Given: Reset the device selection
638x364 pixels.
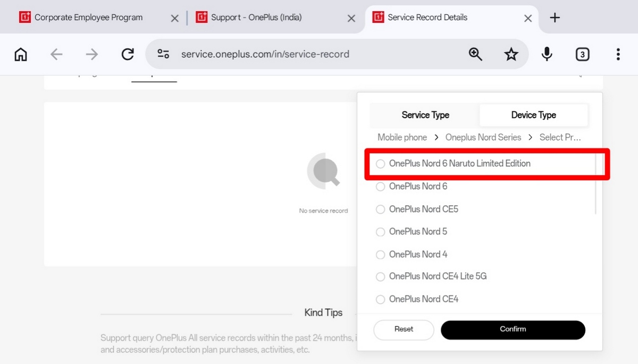Looking at the screenshot, I should (404, 329).
